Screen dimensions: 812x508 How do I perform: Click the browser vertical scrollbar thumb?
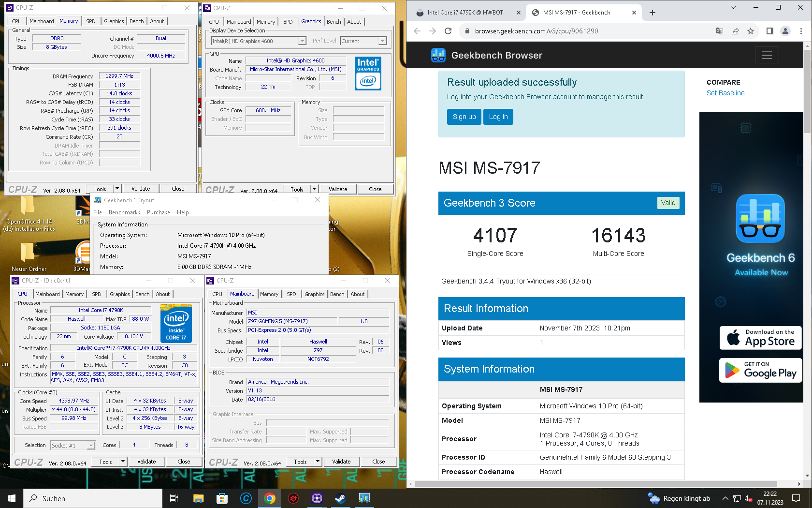point(807,90)
